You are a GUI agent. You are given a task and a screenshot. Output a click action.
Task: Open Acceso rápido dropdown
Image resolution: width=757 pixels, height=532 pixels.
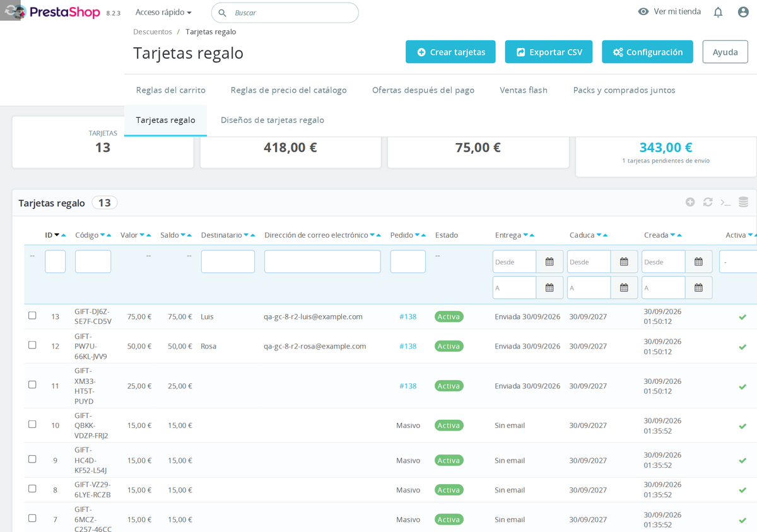click(x=163, y=12)
